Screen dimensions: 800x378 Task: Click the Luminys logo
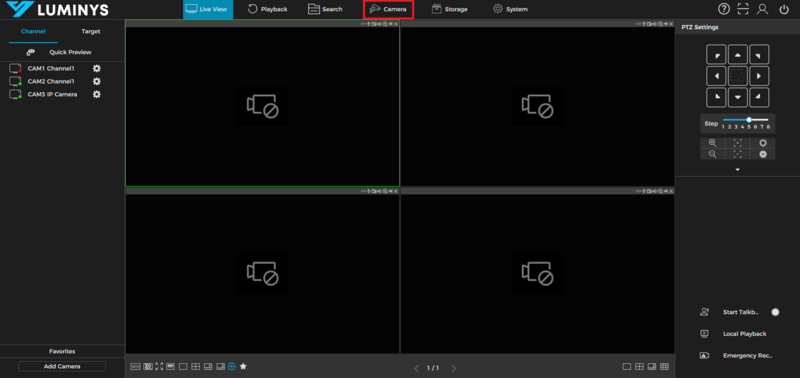click(x=57, y=9)
